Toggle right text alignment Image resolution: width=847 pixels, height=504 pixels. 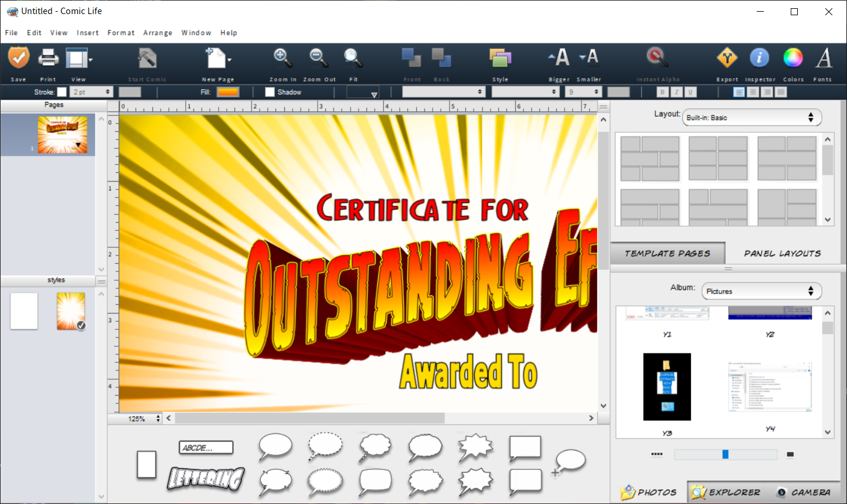pyautogui.click(x=767, y=92)
